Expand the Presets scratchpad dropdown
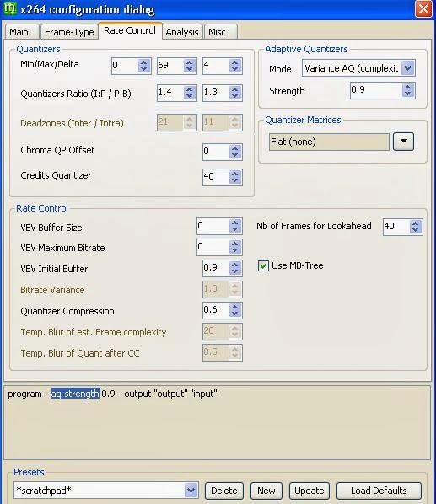Screen dimensions: 436x504 pos(191,491)
